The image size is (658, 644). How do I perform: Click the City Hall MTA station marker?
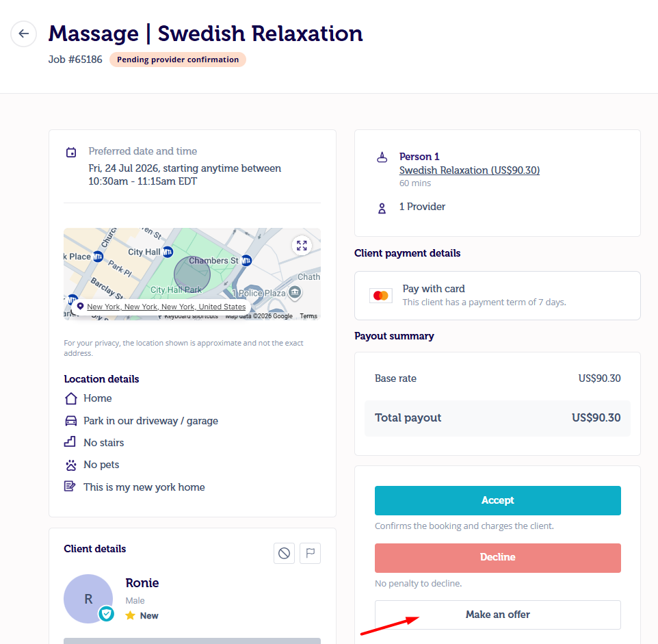coord(168,251)
